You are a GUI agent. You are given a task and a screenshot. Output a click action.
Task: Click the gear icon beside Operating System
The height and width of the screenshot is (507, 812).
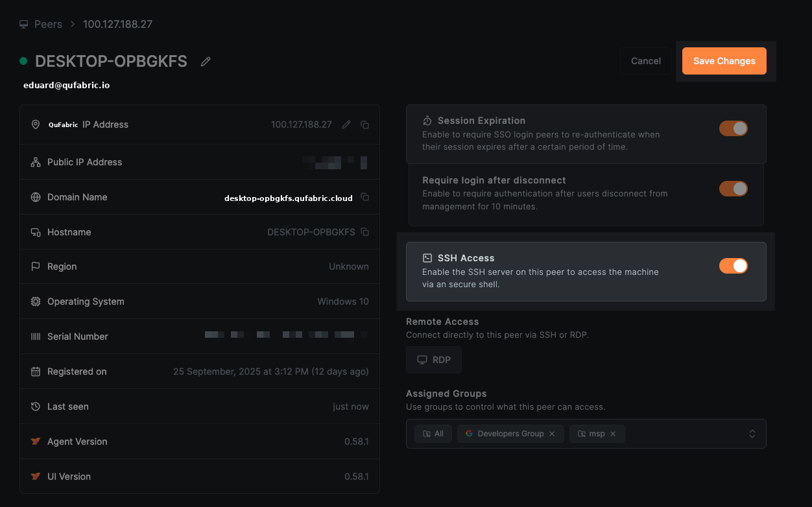[x=35, y=301]
